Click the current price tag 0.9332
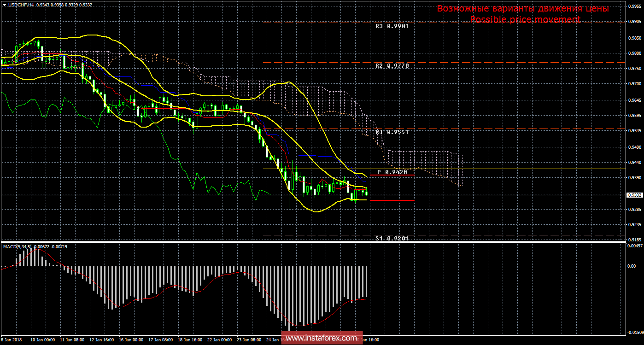644x345 pixels. tap(634, 195)
